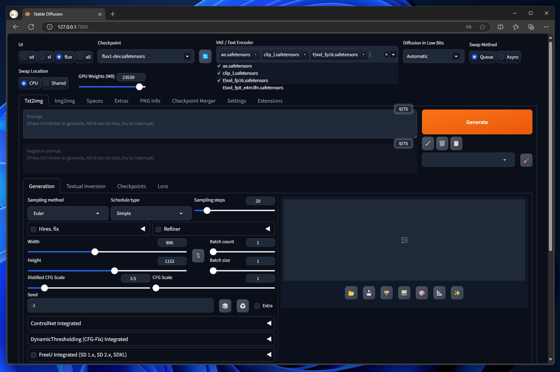Send image to extras ruler icon
560x372 pixels.
[x=439, y=293]
